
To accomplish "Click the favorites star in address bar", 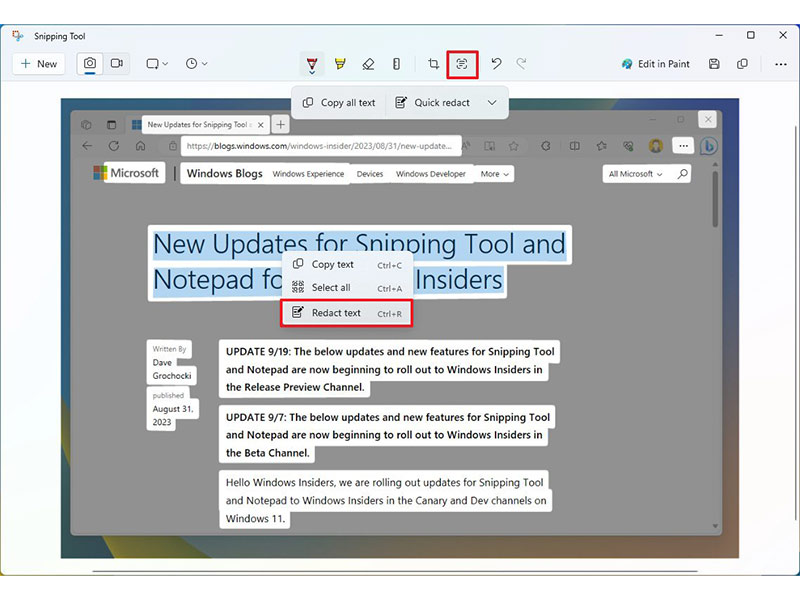I will click(513, 146).
